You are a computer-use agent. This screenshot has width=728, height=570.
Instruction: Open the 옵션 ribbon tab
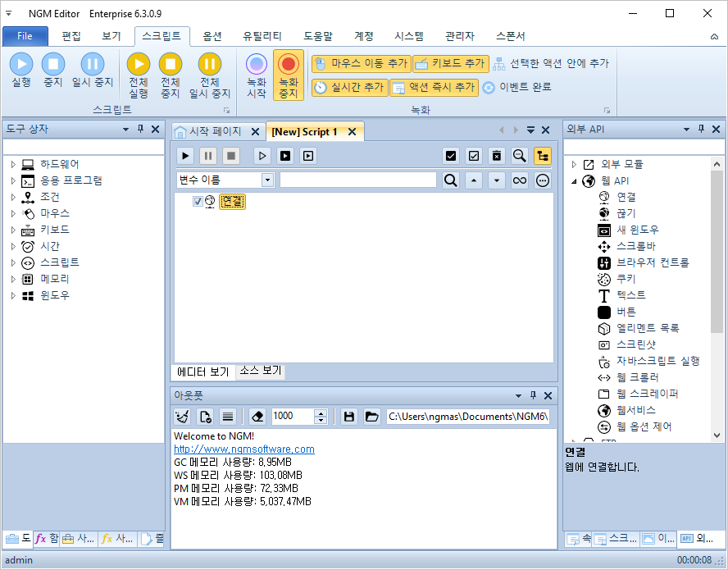click(x=212, y=36)
